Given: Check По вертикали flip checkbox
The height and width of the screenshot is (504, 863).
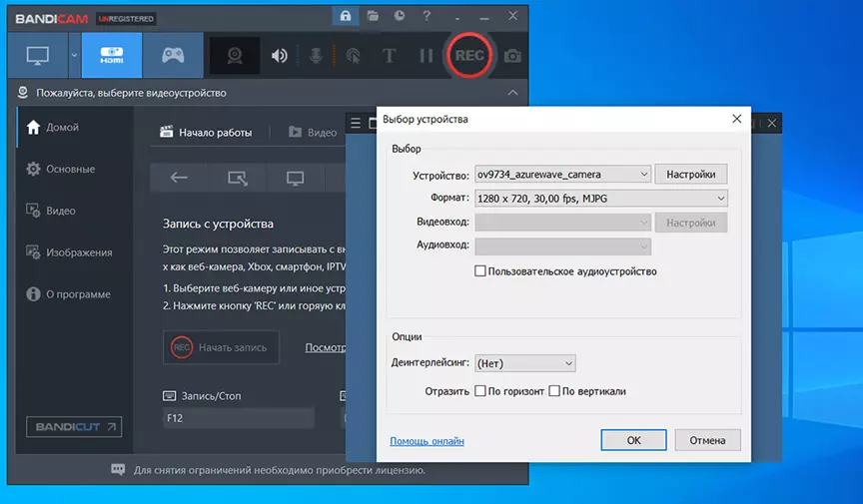Looking at the screenshot, I should (554, 391).
